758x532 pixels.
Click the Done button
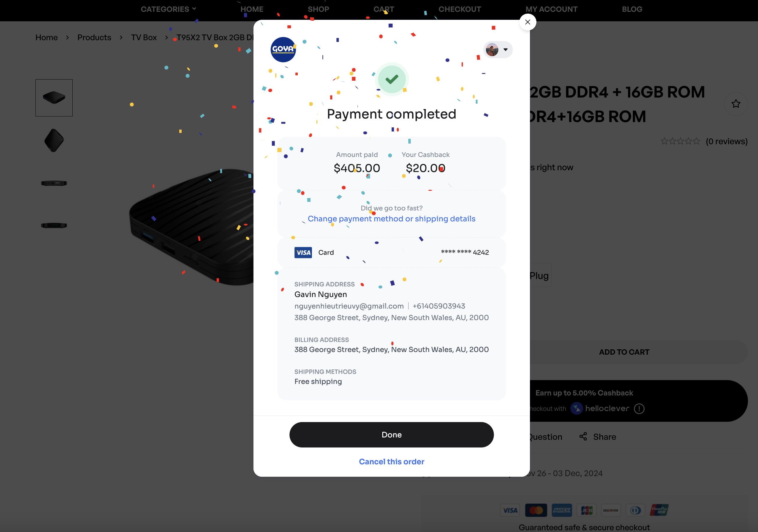click(x=391, y=434)
